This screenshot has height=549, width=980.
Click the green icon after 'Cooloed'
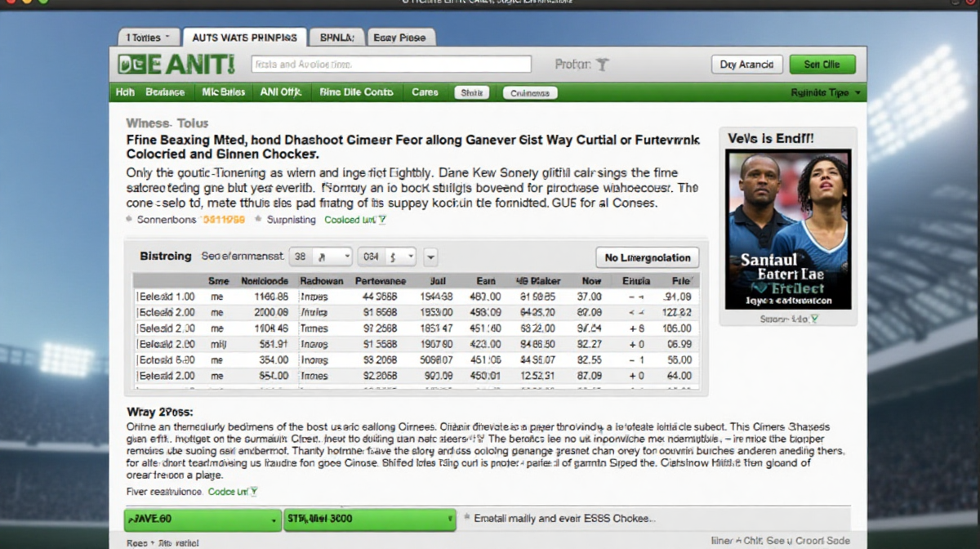(x=382, y=220)
